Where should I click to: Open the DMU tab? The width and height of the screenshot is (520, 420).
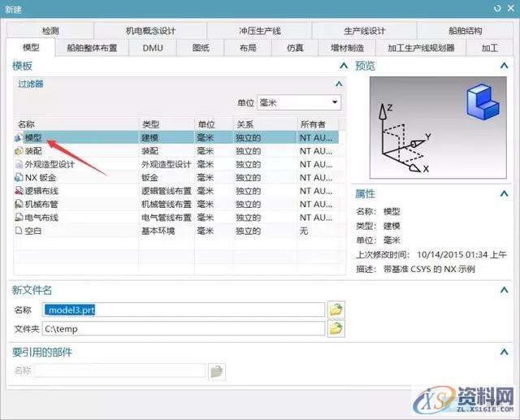coord(153,48)
